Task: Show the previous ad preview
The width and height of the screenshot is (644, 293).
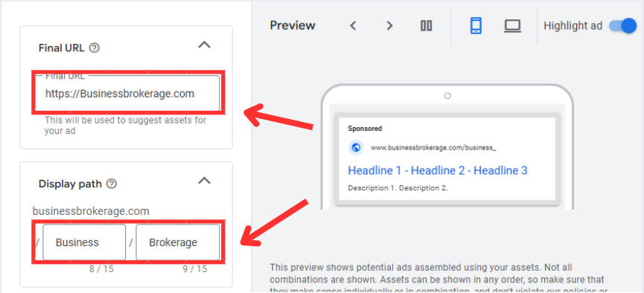Action: (352, 26)
